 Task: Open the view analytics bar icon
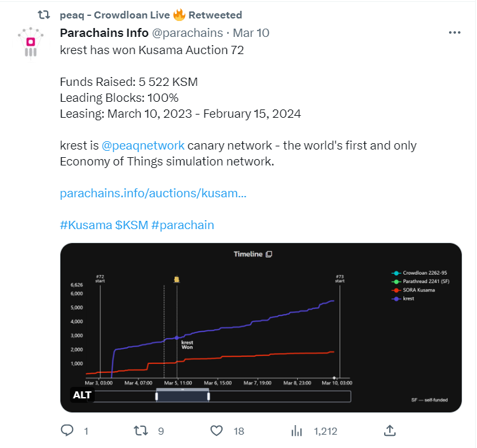pos(296,431)
